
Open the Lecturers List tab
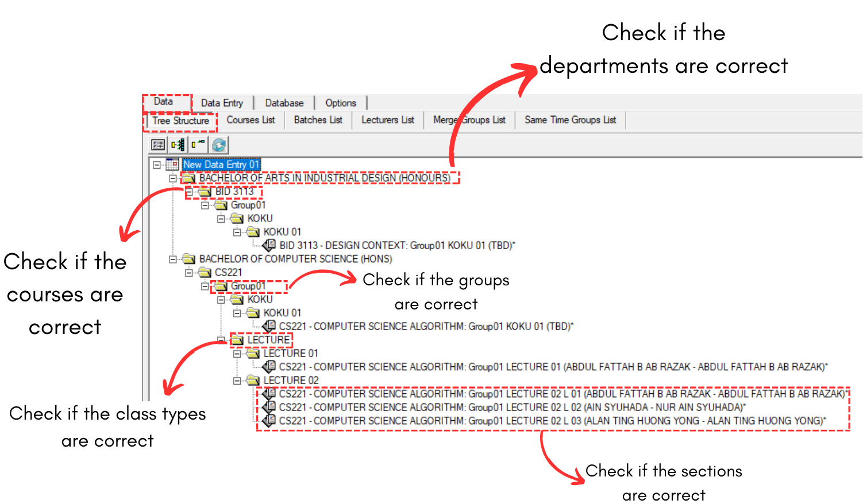(x=387, y=120)
